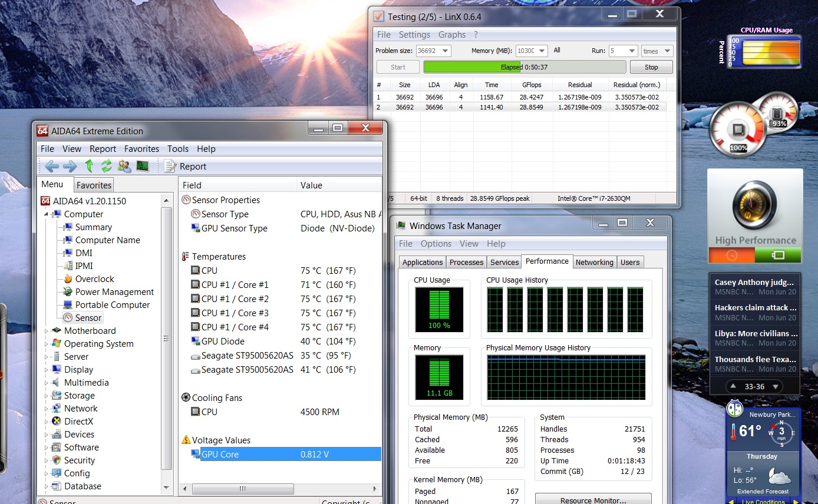Image resolution: width=818 pixels, height=504 pixels.
Task: Open the Extended Forecast link in weather gadget
Action: coord(763,491)
